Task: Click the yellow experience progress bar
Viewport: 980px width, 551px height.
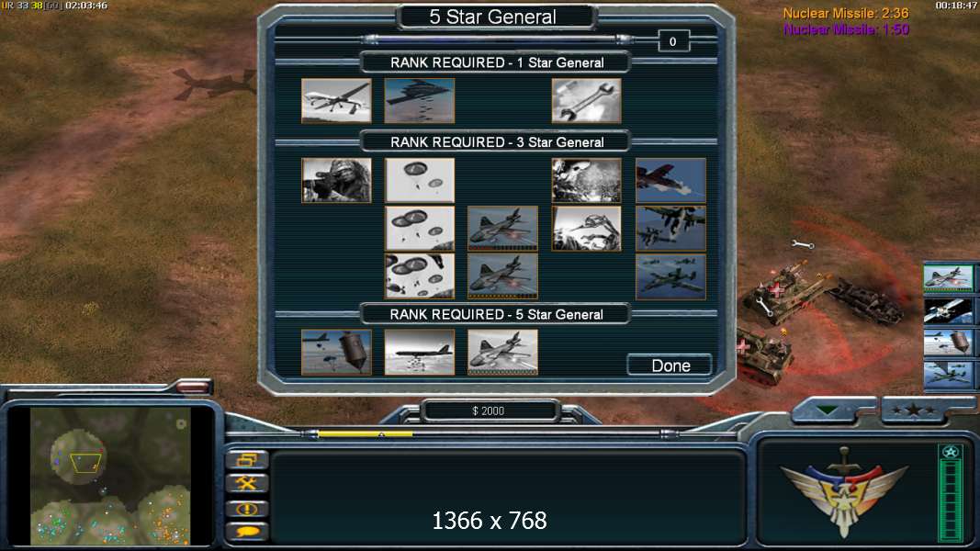Action: (x=366, y=433)
